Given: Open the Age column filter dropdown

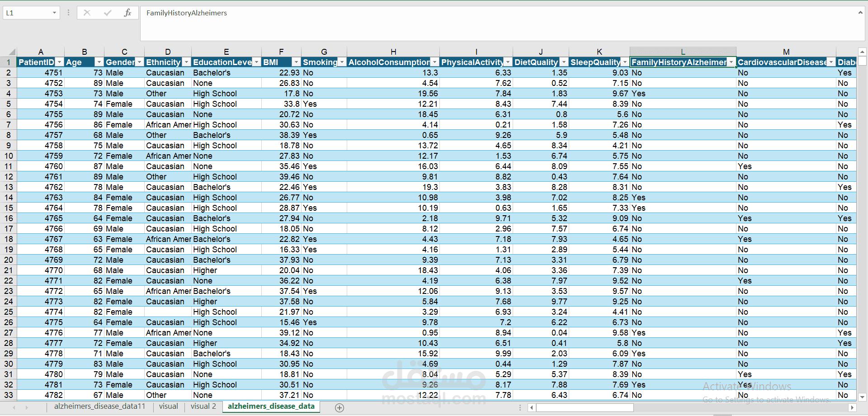Looking at the screenshot, I should (99, 62).
